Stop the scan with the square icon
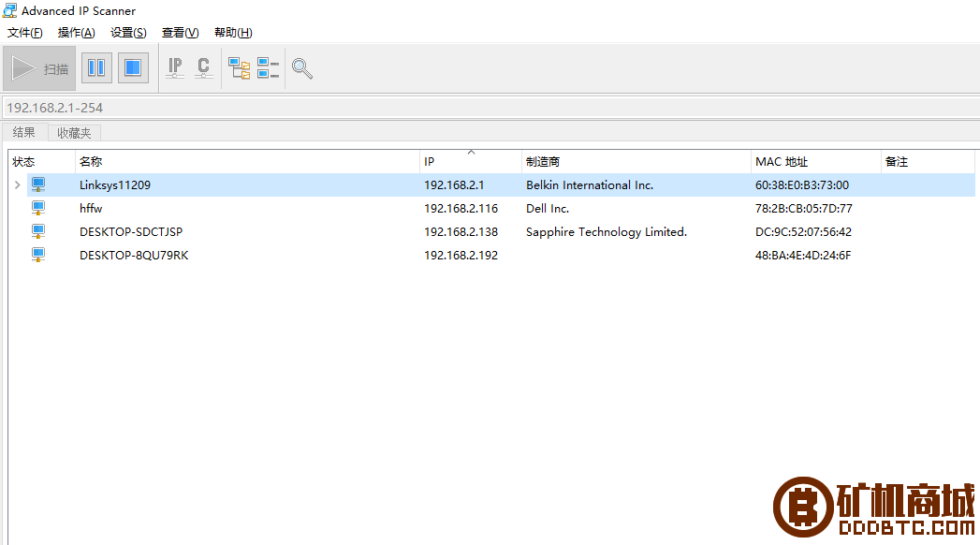980x545 pixels. click(133, 67)
